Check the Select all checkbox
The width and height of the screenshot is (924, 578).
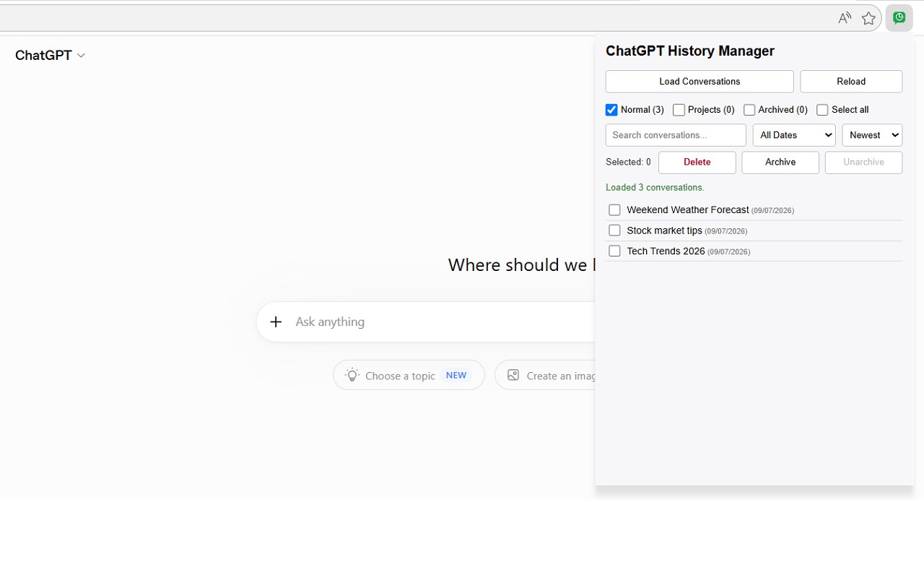coord(822,110)
